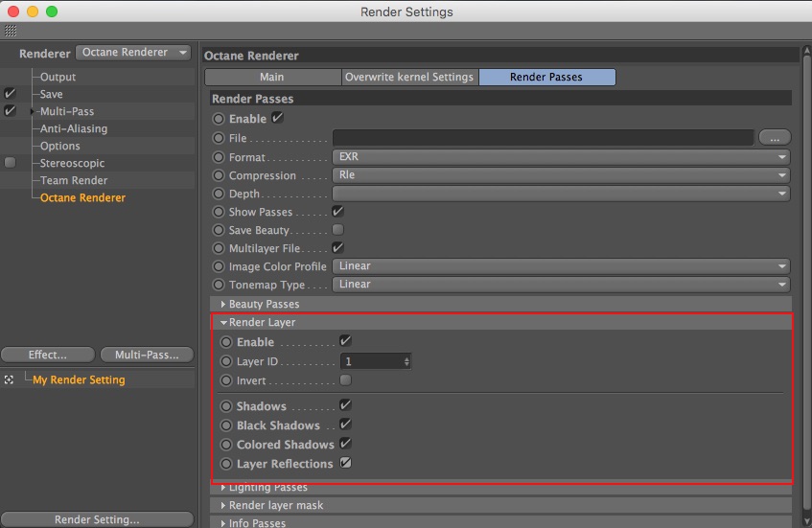Toggle the Multilayer File checkbox
Image resolution: width=812 pixels, height=528 pixels.
pyautogui.click(x=337, y=247)
